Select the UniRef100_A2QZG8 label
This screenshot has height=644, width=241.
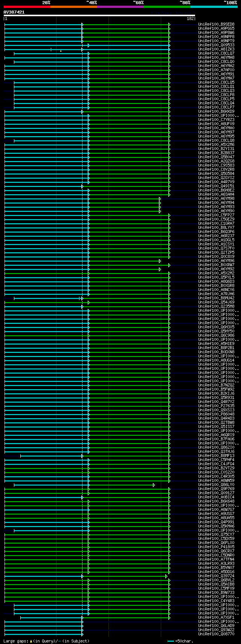click(x=216, y=161)
